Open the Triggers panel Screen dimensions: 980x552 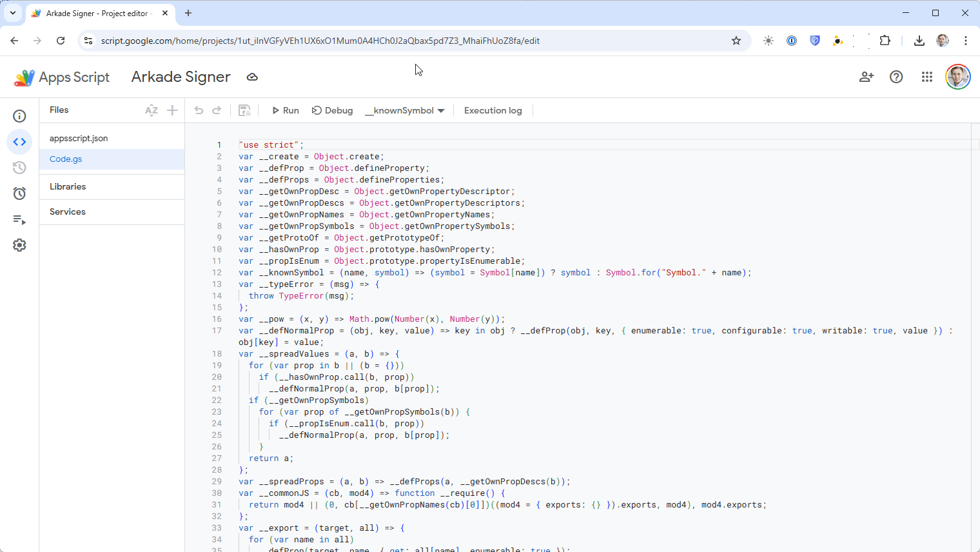pyautogui.click(x=19, y=193)
